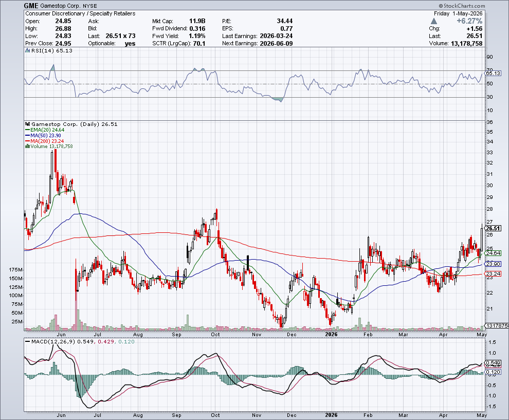The height and width of the screenshot is (420, 509).
Task: Click the gray up-triangle change indicator icon
Action: click(x=434, y=21)
